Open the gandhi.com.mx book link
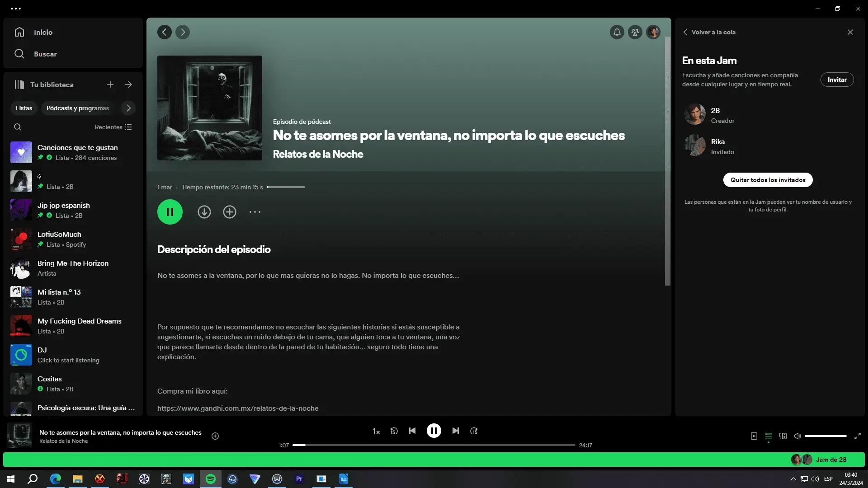Viewport: 868px width, 488px height. pyautogui.click(x=238, y=408)
